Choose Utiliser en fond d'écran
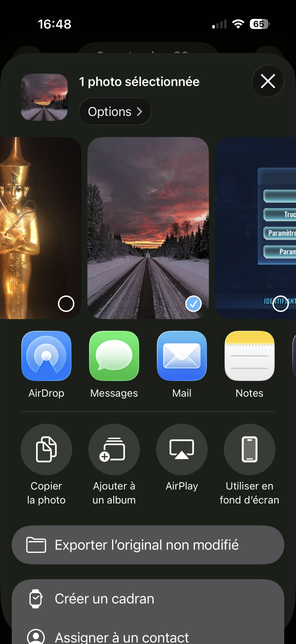 click(x=249, y=449)
